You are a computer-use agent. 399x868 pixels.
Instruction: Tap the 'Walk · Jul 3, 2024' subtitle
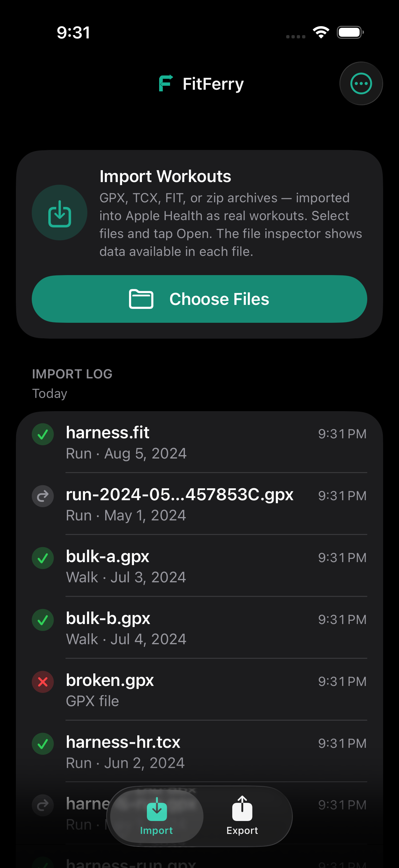126,578
